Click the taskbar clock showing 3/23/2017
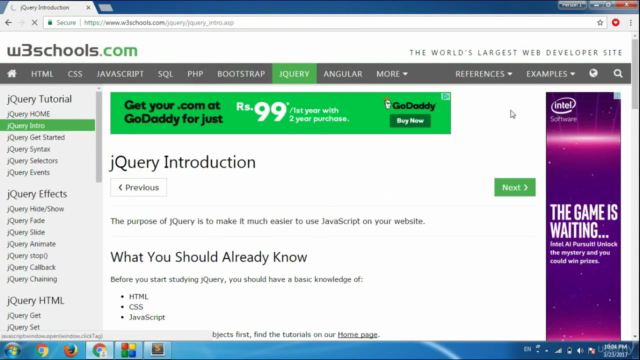The width and height of the screenshot is (640, 360). 615,351
